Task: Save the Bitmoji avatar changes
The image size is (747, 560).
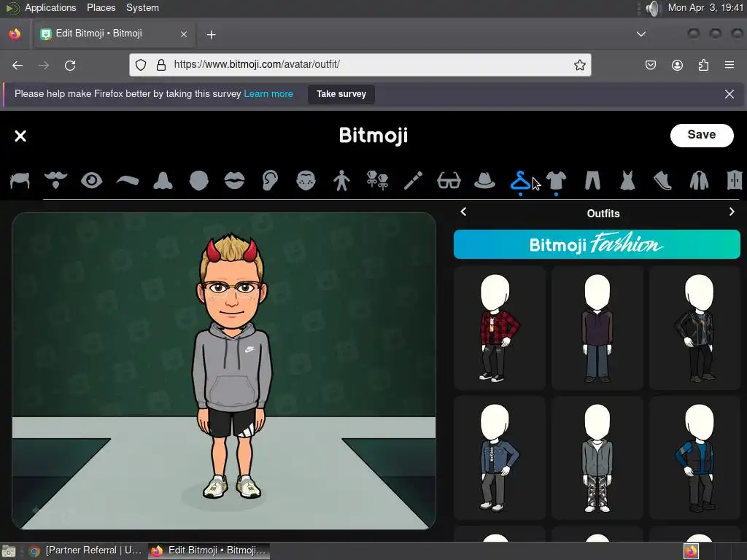Action: pyautogui.click(x=701, y=135)
